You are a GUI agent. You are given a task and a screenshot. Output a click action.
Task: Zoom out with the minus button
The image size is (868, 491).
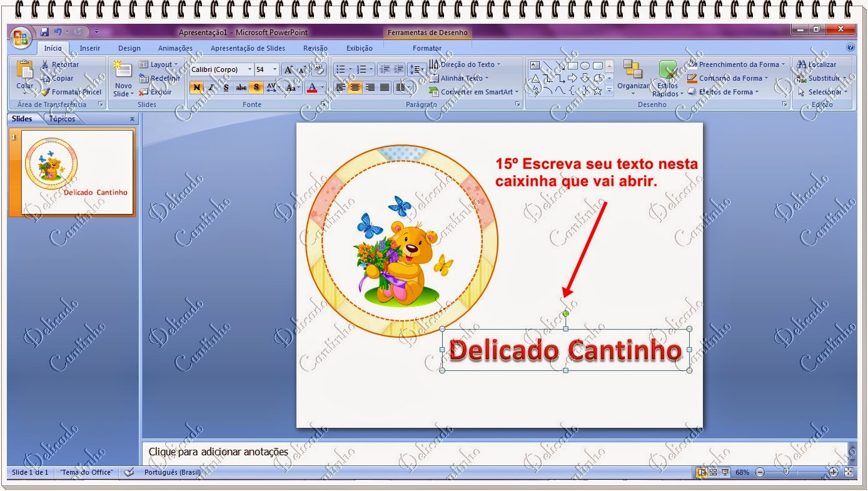(760, 472)
